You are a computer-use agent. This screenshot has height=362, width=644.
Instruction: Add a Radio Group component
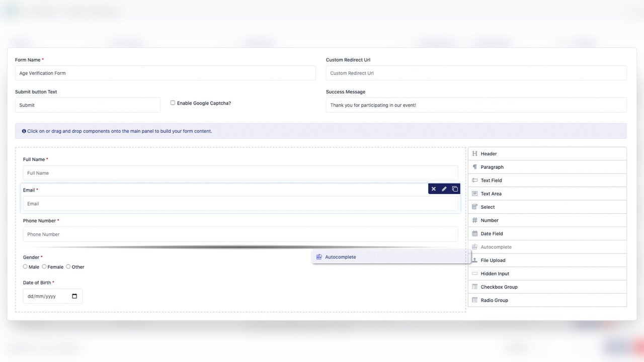point(547,300)
